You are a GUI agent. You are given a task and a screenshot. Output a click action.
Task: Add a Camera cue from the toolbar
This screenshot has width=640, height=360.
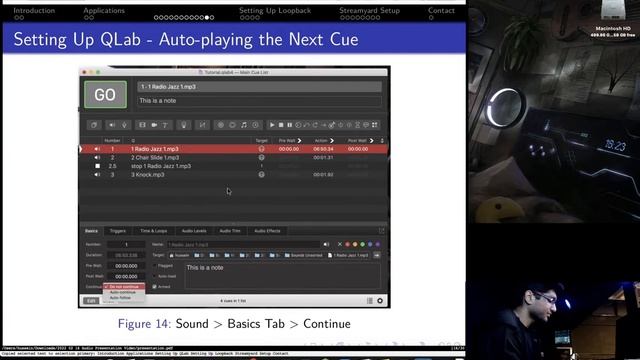pos(154,125)
